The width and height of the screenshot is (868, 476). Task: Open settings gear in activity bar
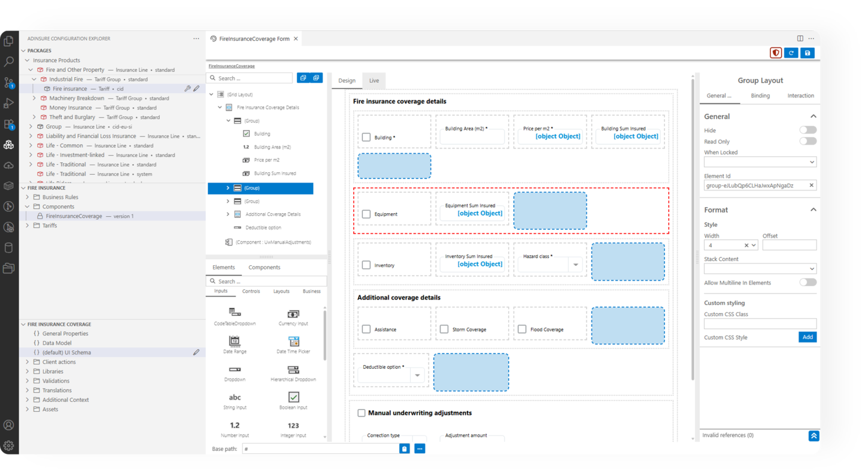tap(9, 445)
